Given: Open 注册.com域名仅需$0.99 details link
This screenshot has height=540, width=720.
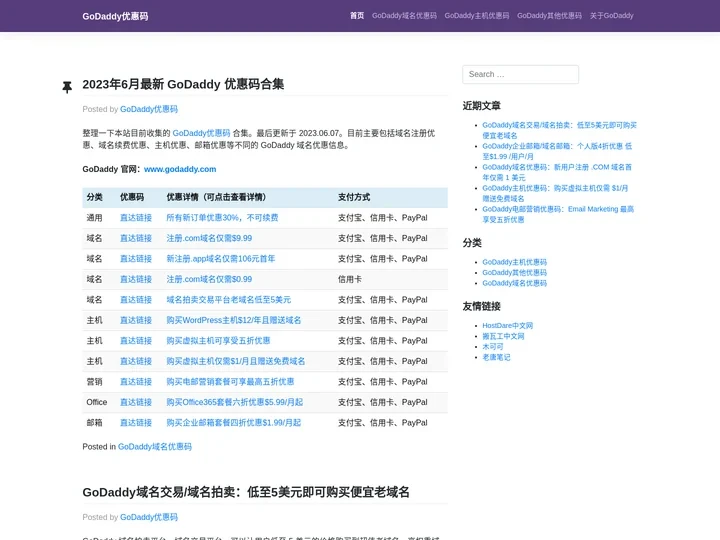Looking at the screenshot, I should (x=209, y=279).
